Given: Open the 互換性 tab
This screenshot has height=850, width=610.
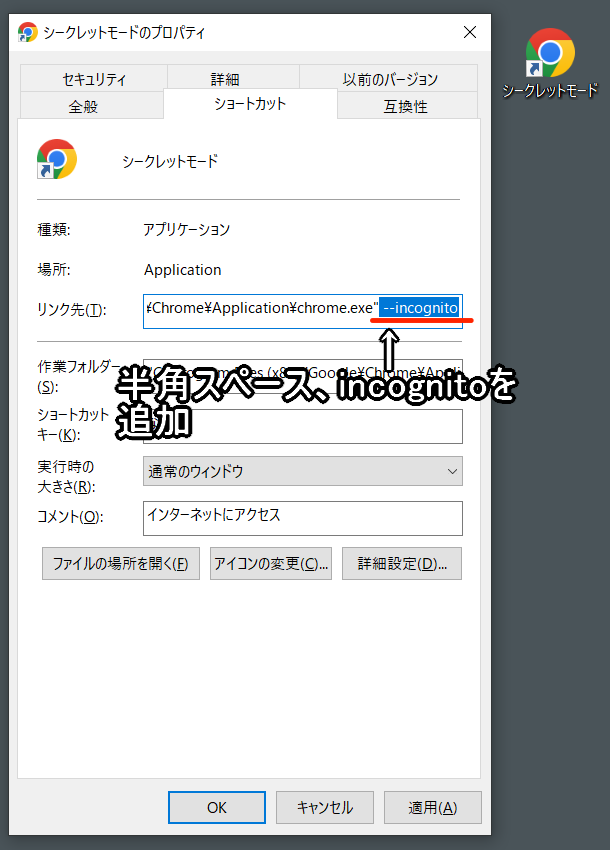Looking at the screenshot, I should pos(407,106).
